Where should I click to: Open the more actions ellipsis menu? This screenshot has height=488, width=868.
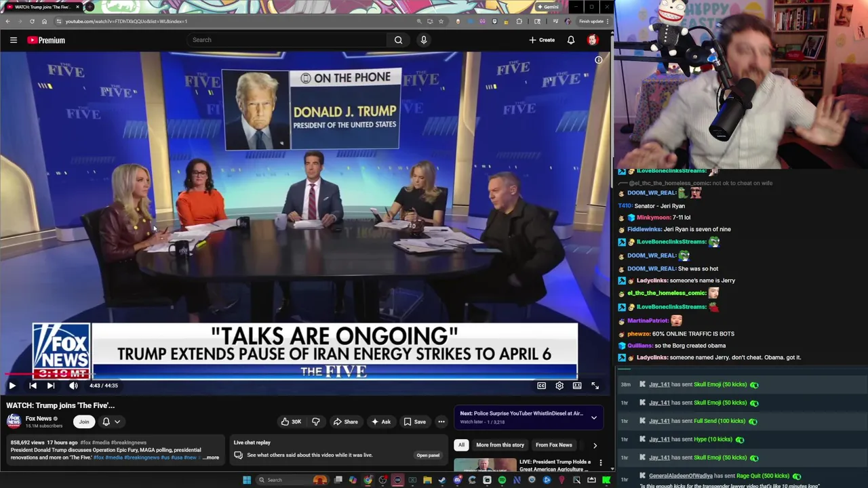coord(441,422)
